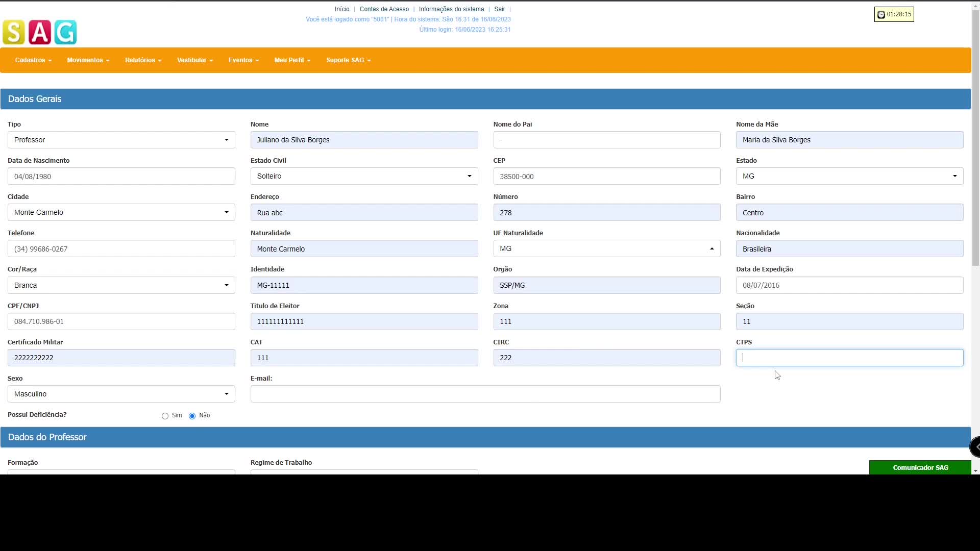The image size is (980, 551).
Task: Click the Bairro field showing Centro
Action: pos(849,212)
